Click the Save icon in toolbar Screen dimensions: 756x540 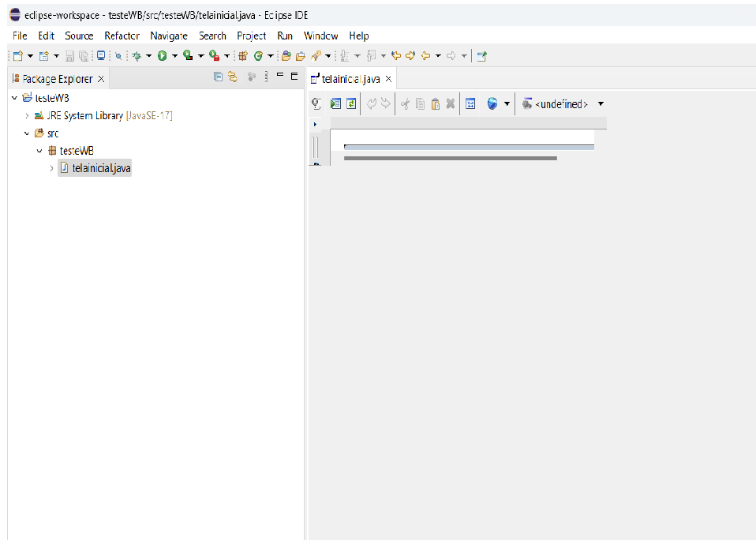click(69, 56)
